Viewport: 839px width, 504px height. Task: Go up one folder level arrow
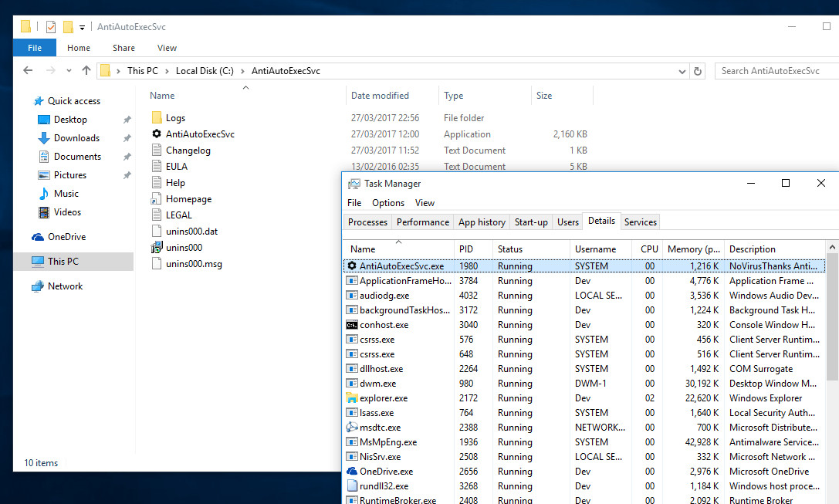[x=86, y=71]
